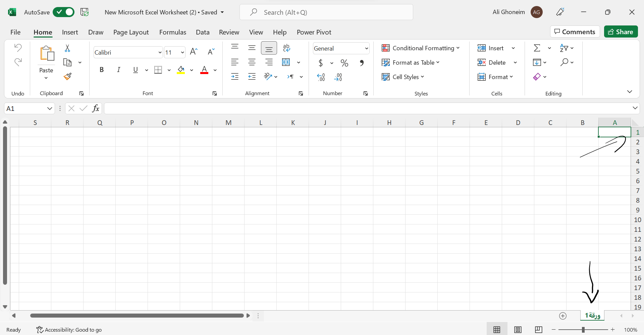Switch to the Page Layout tab
This screenshot has height=335, width=644.
coord(131,32)
